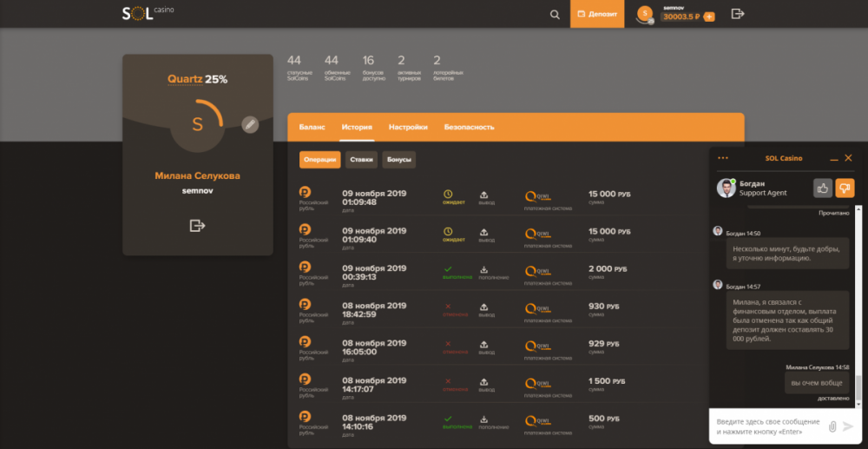The width and height of the screenshot is (868, 449).
Task: Switch to the Настройки tab
Action: 408,127
